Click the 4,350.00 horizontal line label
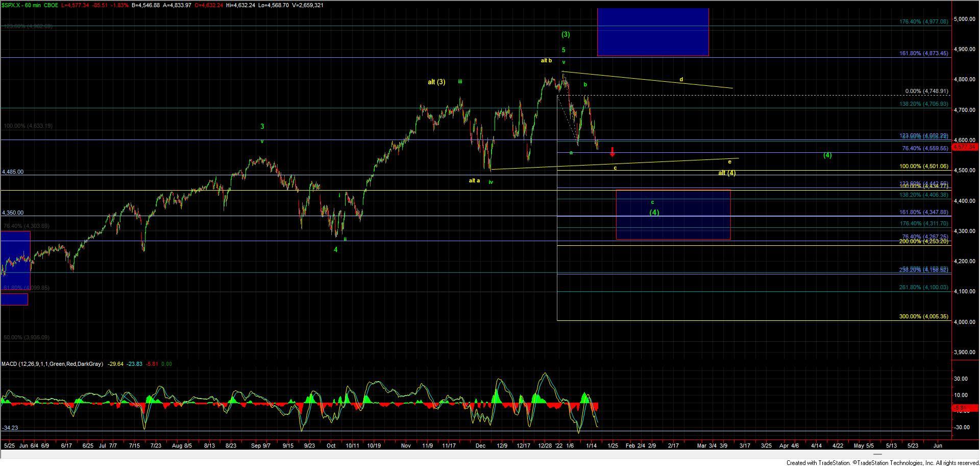 point(13,213)
